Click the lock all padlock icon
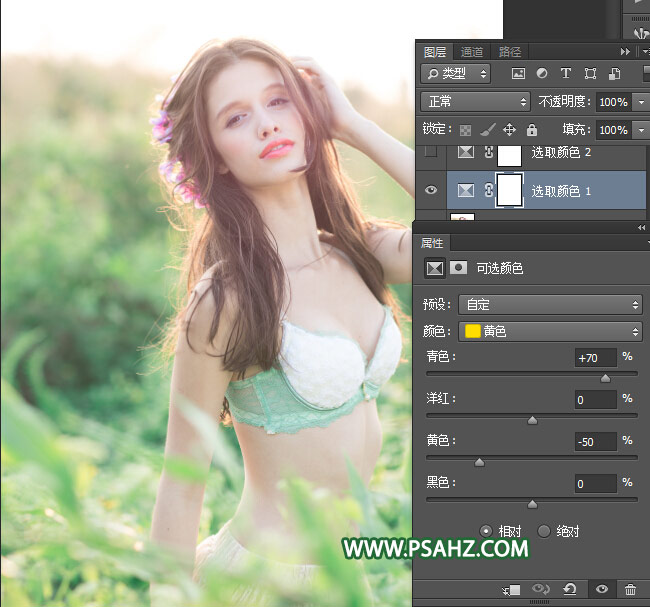Viewport: 650px width, 607px height. click(532, 130)
